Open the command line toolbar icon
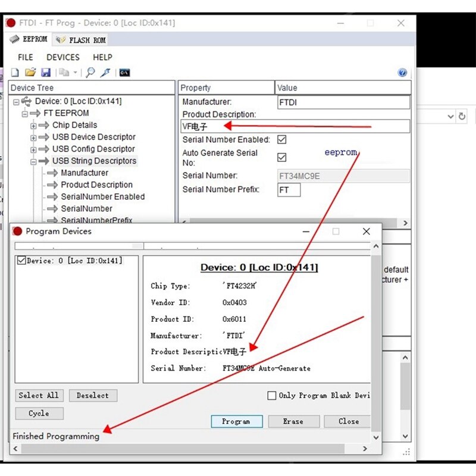Viewport: 476px width, 476px height. 124,73
